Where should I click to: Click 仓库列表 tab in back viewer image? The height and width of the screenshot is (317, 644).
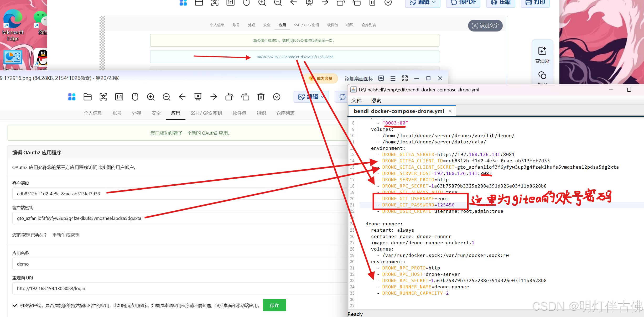pos(368,25)
